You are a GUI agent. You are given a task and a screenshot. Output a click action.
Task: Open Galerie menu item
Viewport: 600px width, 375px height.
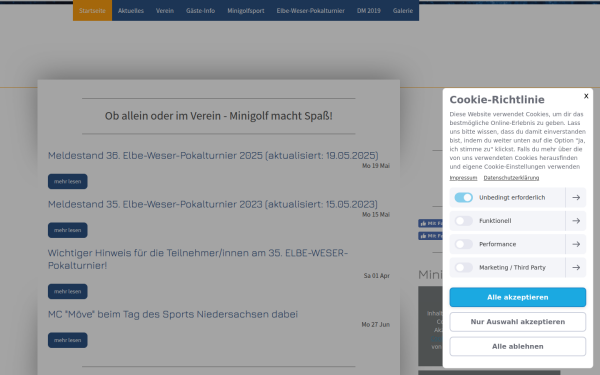[x=403, y=10]
